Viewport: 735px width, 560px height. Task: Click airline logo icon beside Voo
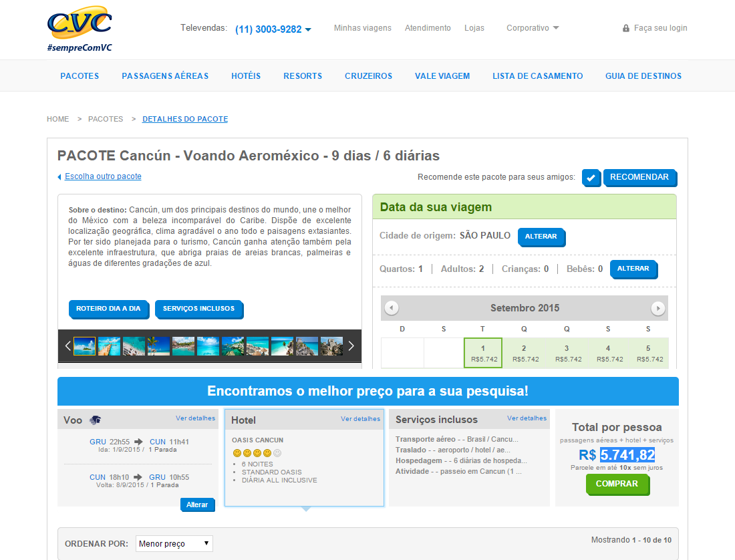tap(95, 420)
